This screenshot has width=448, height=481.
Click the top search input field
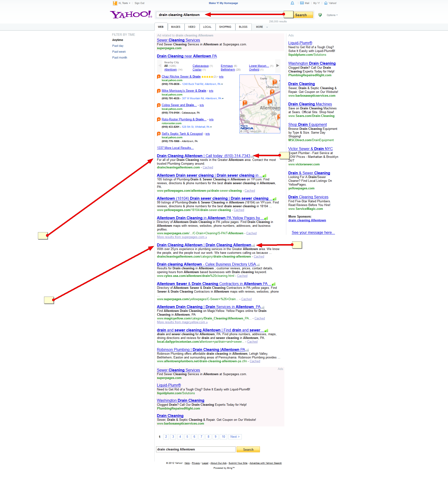point(220,15)
